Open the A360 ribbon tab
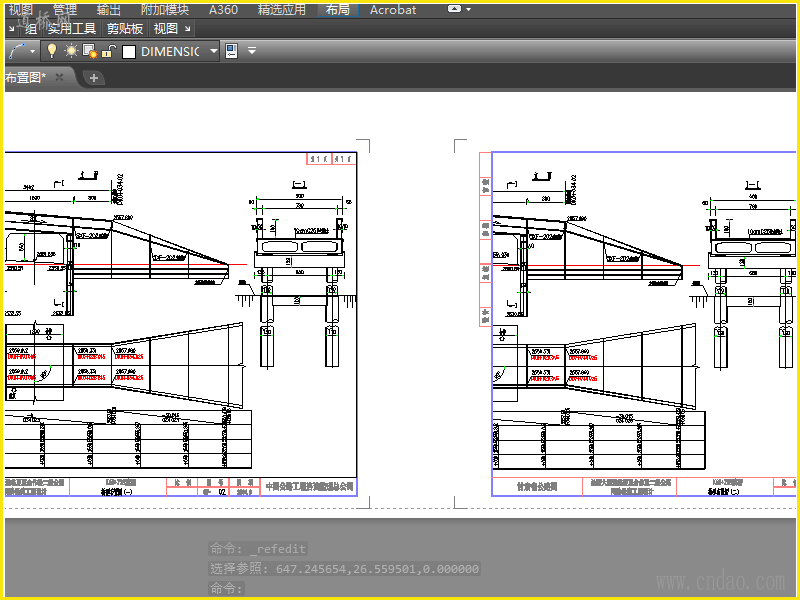Viewport: 800px width, 600px height. coord(223,9)
